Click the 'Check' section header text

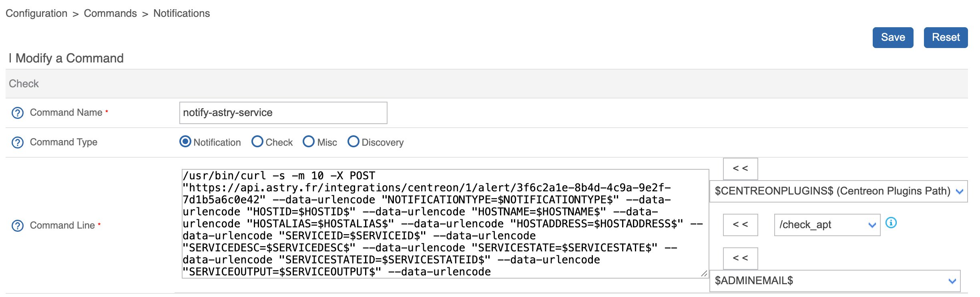(24, 84)
